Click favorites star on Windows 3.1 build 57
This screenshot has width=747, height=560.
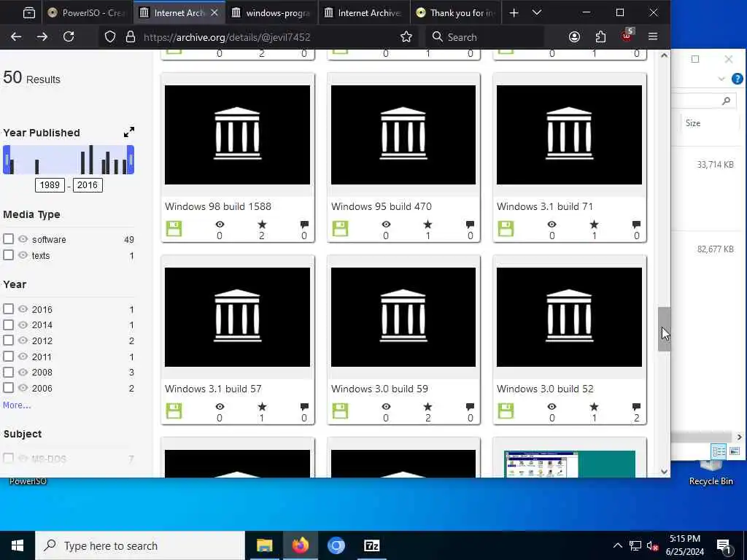click(262, 406)
